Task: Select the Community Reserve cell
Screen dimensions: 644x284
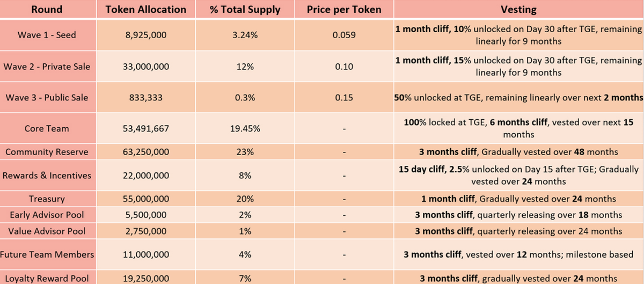Action: click(x=47, y=152)
